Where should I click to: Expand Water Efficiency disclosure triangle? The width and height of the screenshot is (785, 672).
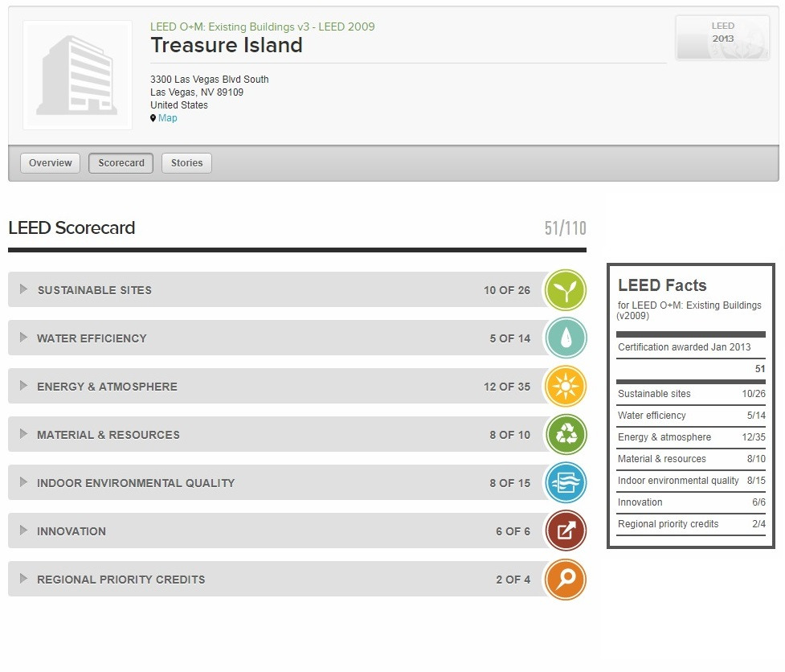pos(23,337)
